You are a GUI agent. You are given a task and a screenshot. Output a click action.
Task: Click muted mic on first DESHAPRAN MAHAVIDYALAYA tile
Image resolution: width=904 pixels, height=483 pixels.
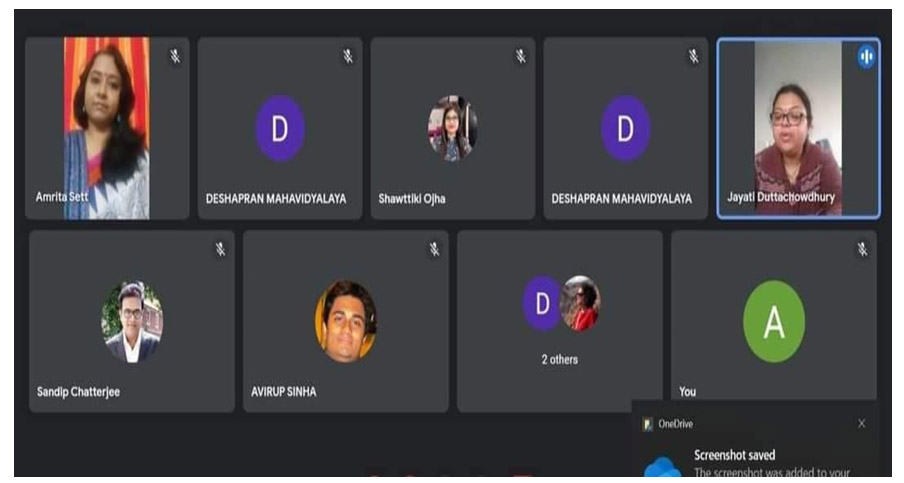348,56
